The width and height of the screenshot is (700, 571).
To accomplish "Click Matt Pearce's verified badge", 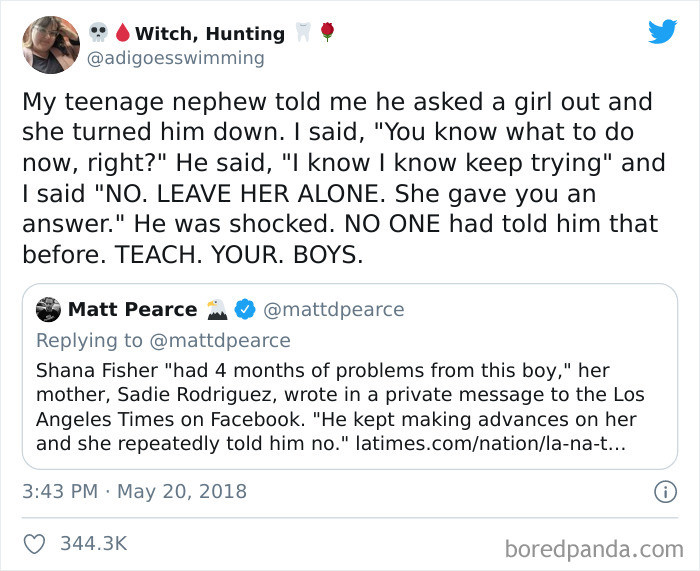I will coord(245,309).
